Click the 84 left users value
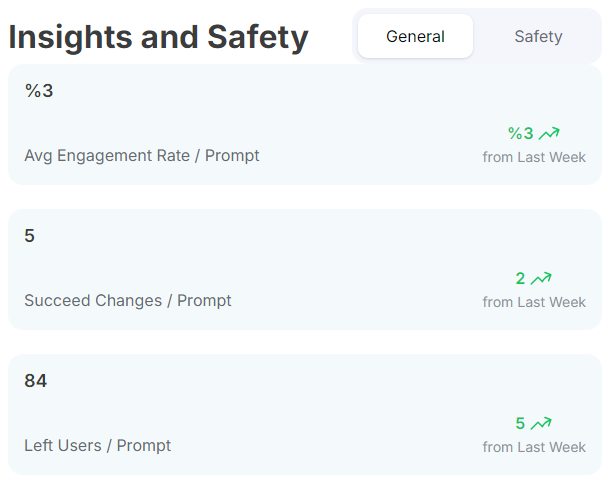Image resolution: width=612 pixels, height=493 pixels. coord(36,381)
